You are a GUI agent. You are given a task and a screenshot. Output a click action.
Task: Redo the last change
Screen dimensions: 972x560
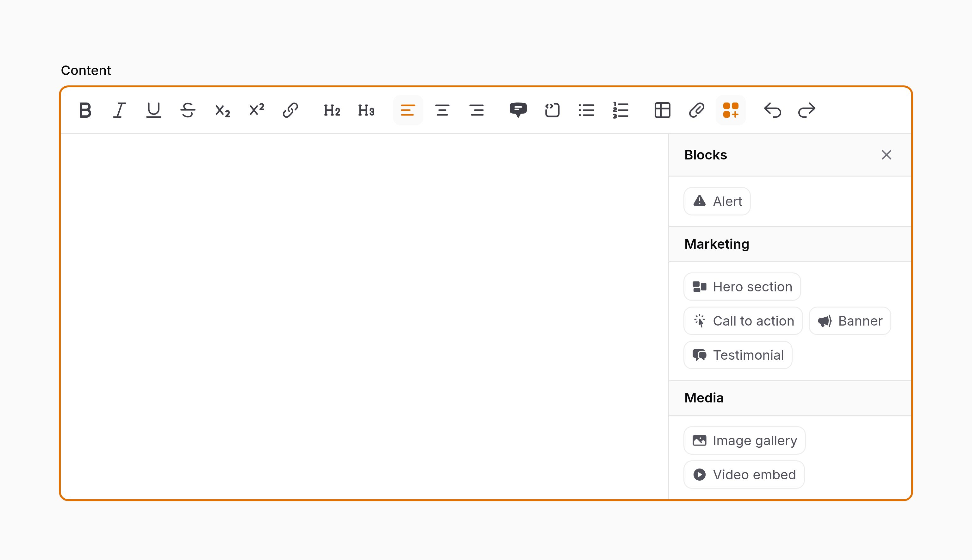point(807,110)
